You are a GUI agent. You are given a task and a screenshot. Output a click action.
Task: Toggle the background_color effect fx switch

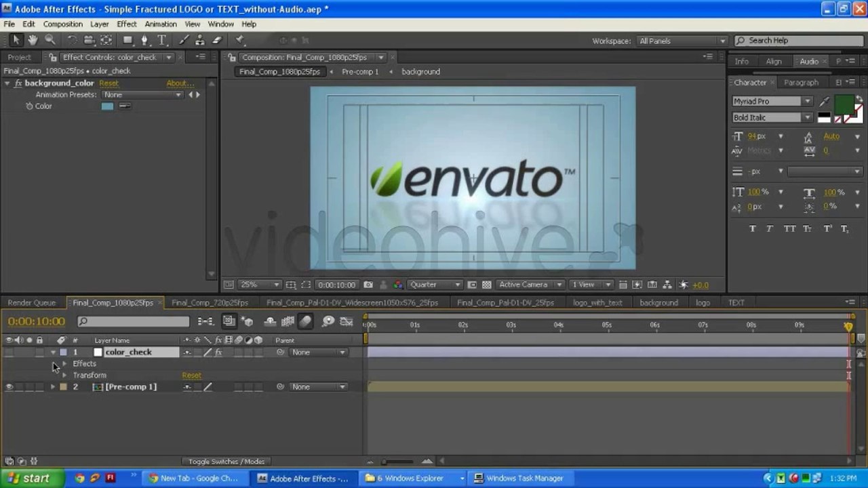pos(18,83)
